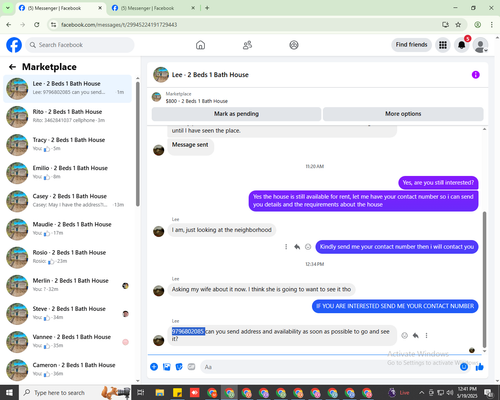Image resolution: width=500 pixels, height=400 pixels.
Task: Open a new browser tab
Action: pos(207,8)
